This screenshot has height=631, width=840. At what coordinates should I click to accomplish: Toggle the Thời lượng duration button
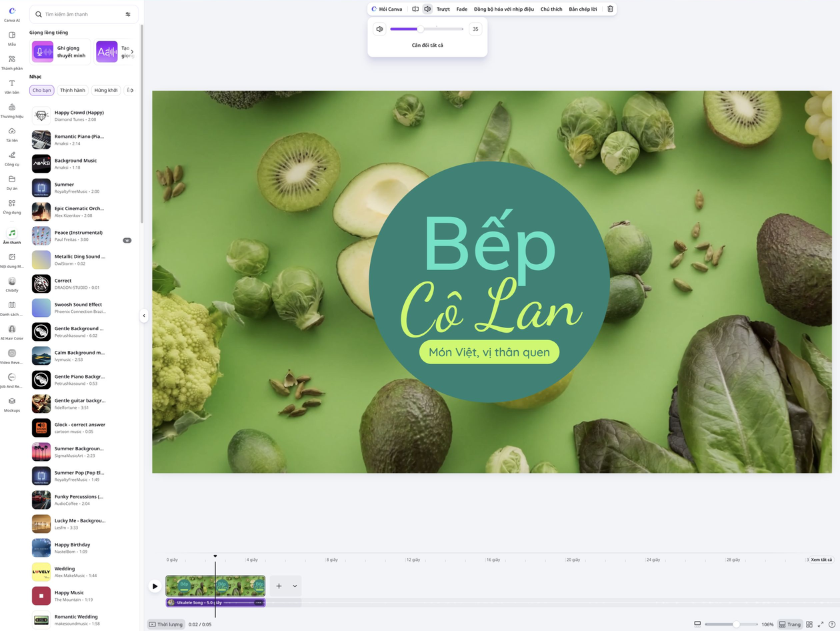166,624
